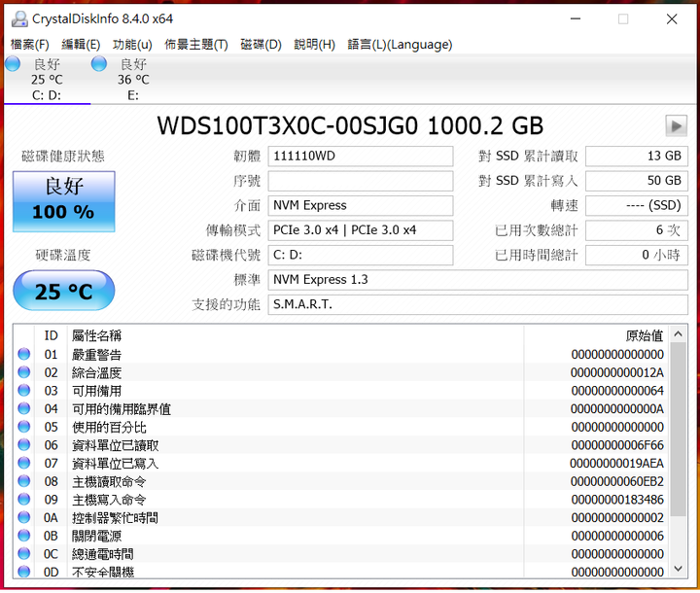Select the E: disk tab at 36 °C

click(x=133, y=80)
